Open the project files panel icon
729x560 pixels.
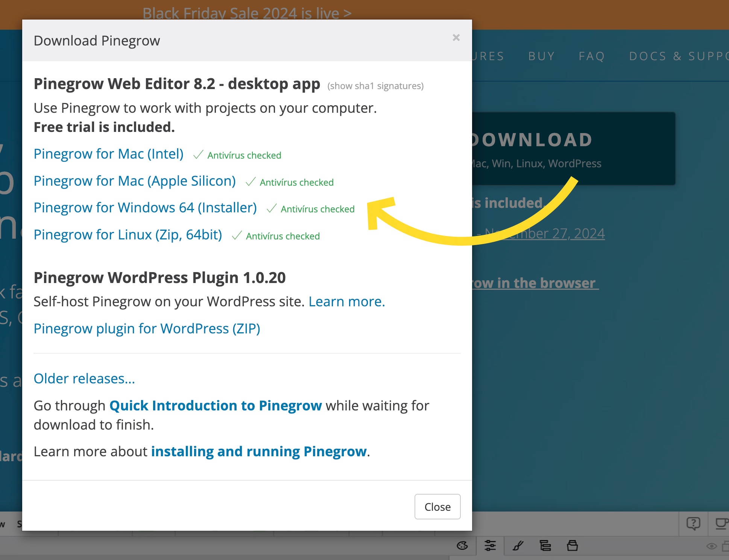click(x=573, y=546)
